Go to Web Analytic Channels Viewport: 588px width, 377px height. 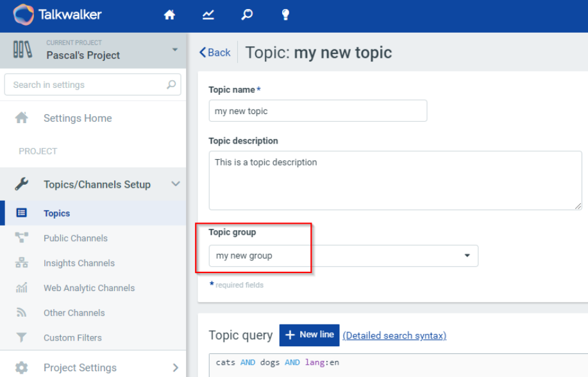(x=89, y=288)
